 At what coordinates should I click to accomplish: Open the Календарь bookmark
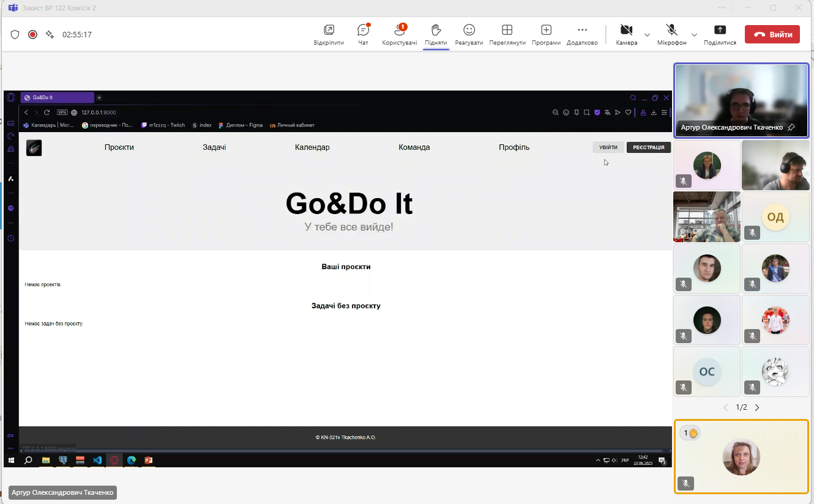pyautogui.click(x=49, y=125)
